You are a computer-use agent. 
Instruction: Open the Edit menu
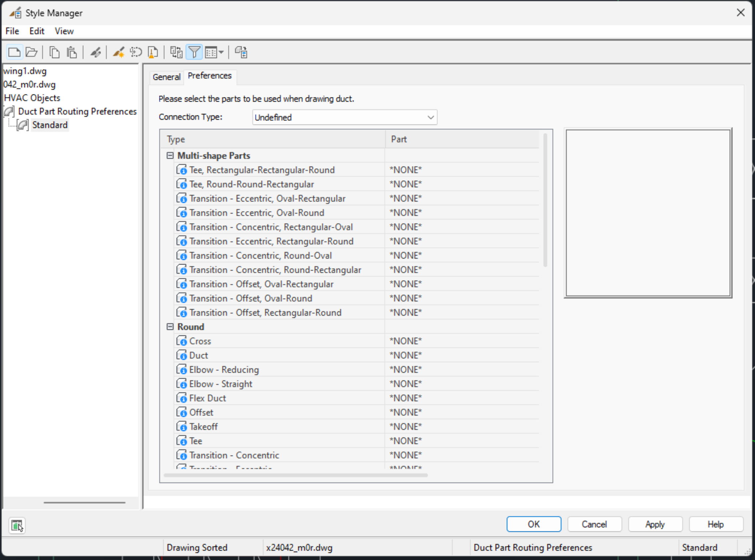tap(37, 31)
